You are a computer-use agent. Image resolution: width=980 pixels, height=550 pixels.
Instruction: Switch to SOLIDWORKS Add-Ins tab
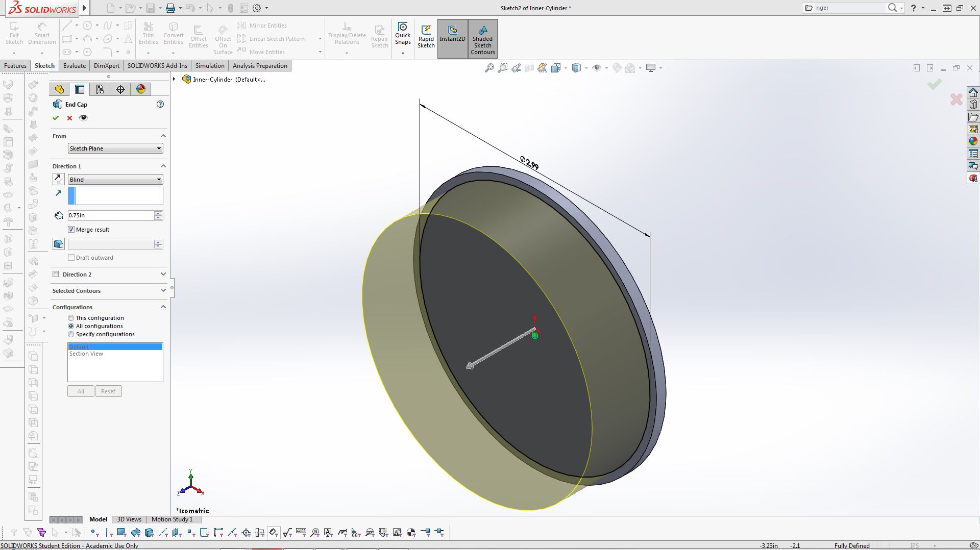click(x=157, y=66)
